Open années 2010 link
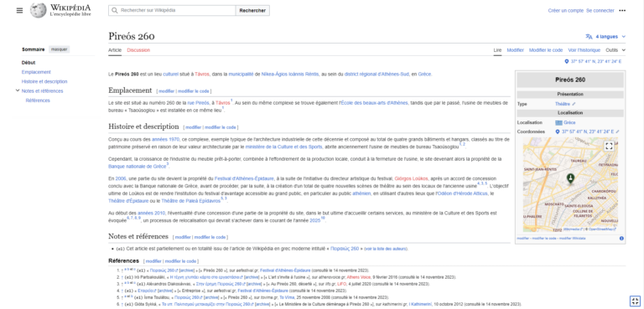This screenshot has height=309, width=644. (151, 213)
